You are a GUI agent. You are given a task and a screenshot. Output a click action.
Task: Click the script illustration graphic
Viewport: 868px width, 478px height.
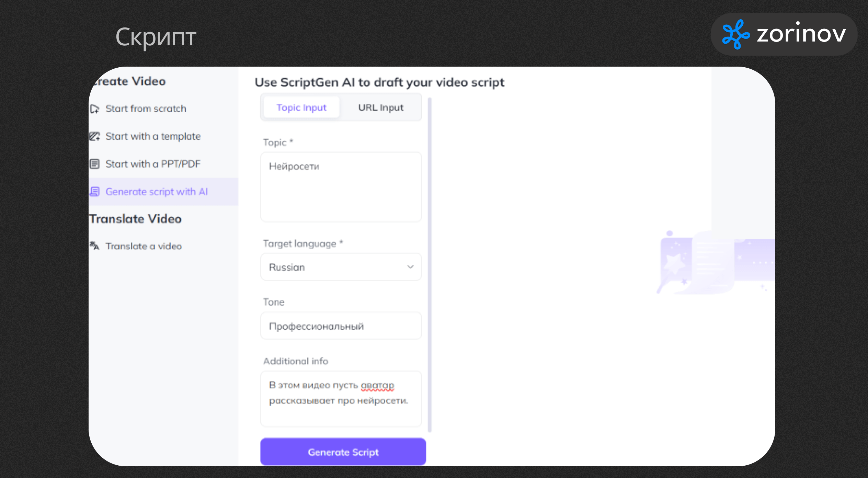tap(714, 263)
